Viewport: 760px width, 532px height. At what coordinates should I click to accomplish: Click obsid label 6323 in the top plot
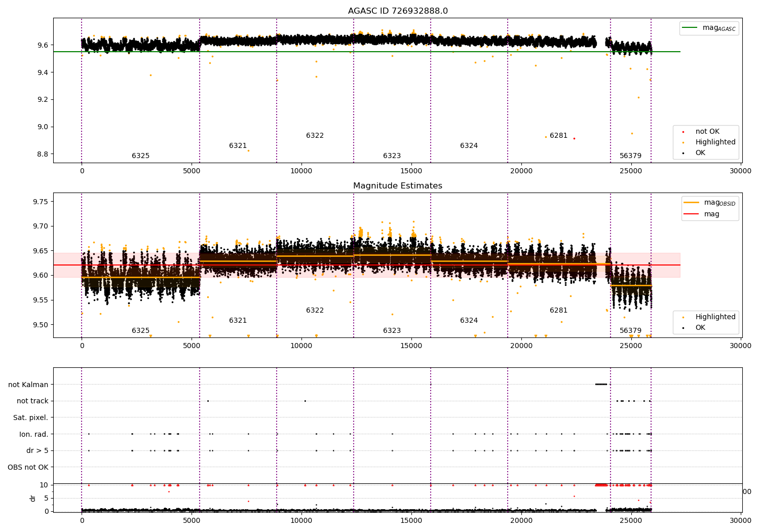392,156
